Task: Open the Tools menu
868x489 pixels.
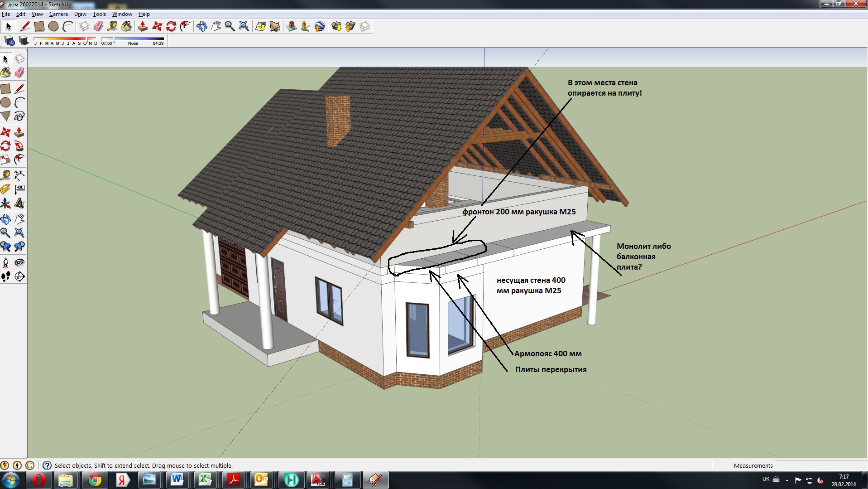Action: pyautogui.click(x=99, y=14)
